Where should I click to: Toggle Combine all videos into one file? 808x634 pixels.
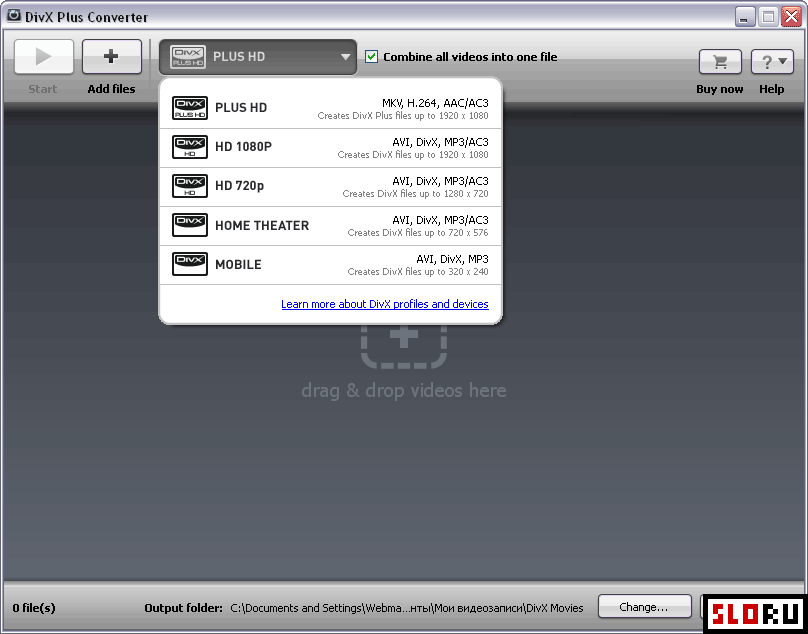[x=372, y=57]
